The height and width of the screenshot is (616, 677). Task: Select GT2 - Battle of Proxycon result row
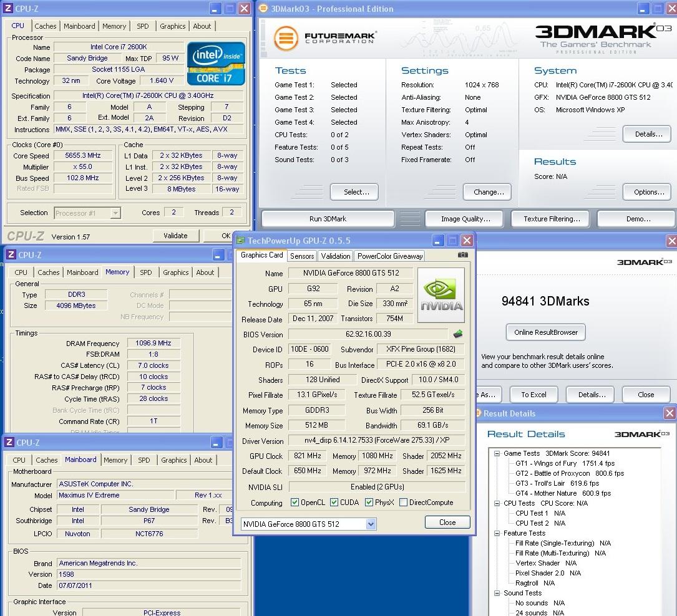pos(570,473)
